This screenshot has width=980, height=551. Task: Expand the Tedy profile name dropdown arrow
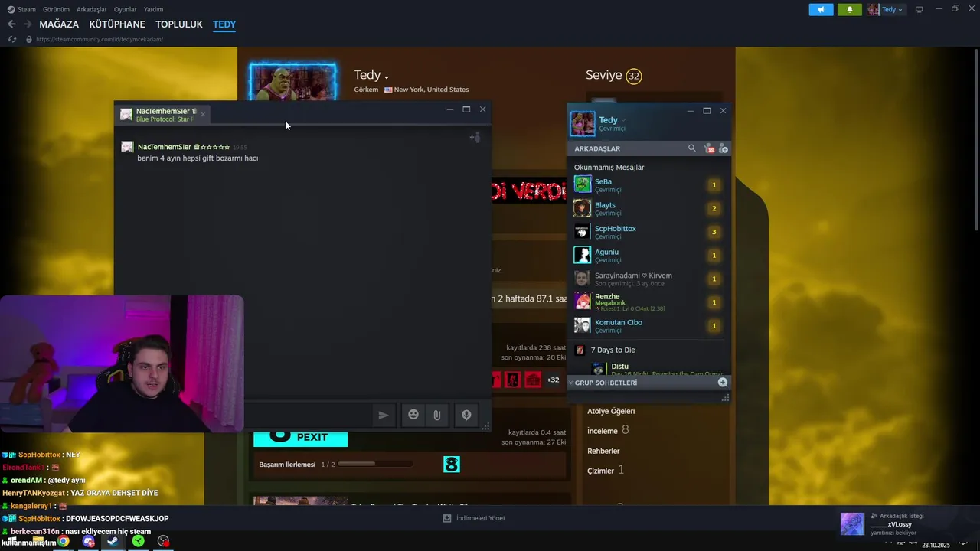(387, 77)
